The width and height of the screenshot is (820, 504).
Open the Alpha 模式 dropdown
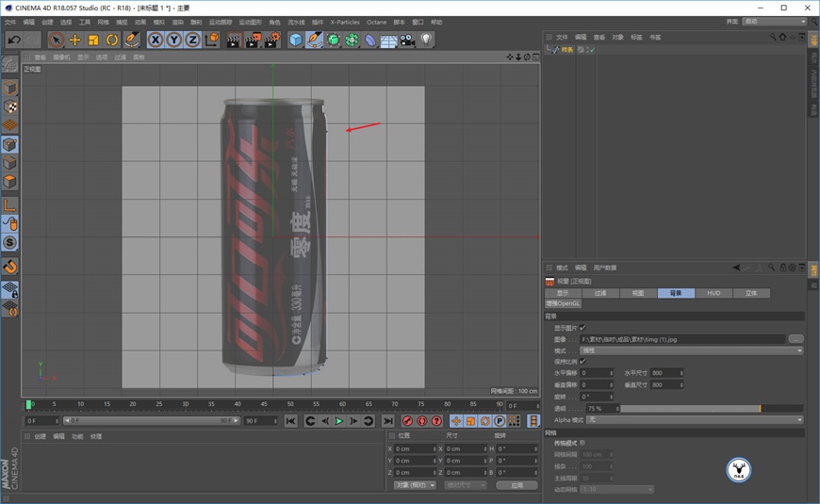click(x=695, y=420)
